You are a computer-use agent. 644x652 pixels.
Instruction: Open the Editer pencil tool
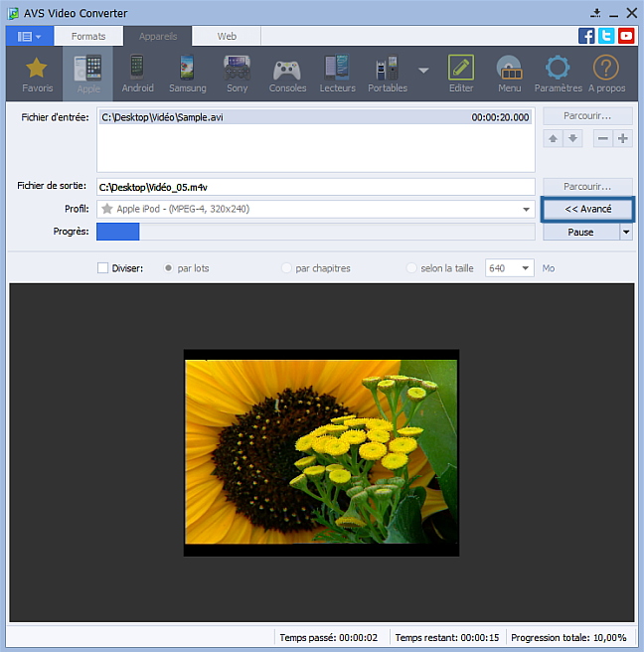461,74
